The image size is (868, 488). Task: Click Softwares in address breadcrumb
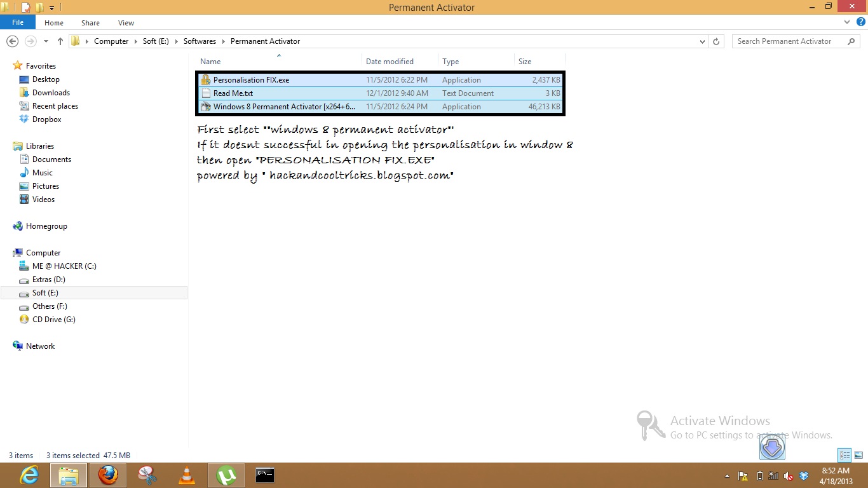click(200, 41)
